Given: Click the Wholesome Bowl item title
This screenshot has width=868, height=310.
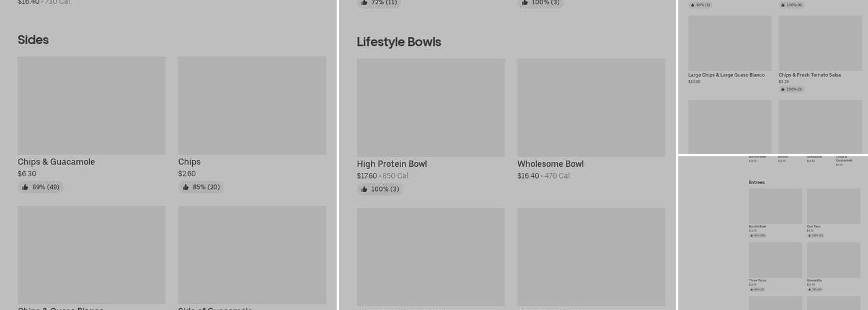Looking at the screenshot, I should coord(550,164).
